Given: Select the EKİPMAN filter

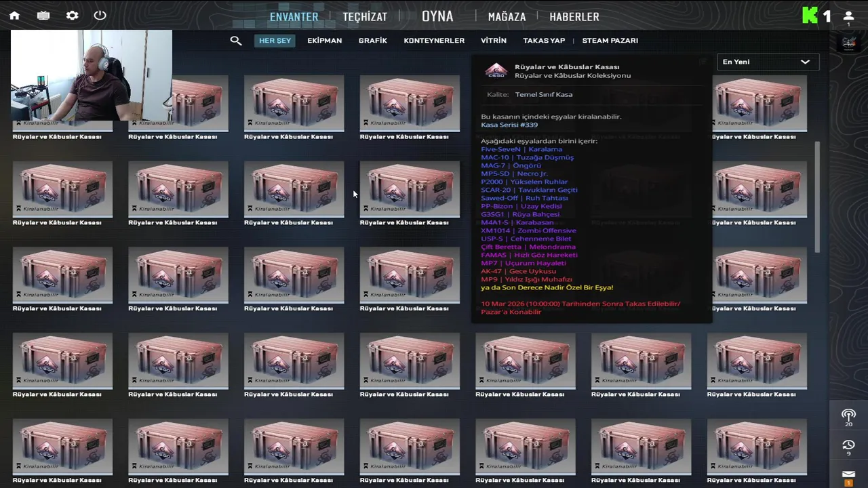Looking at the screenshot, I should [324, 41].
